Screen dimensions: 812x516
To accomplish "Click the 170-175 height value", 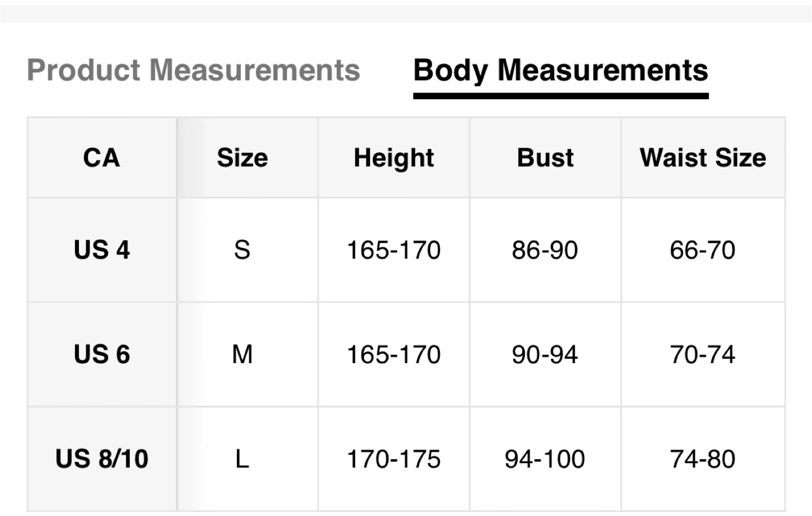I will [394, 458].
